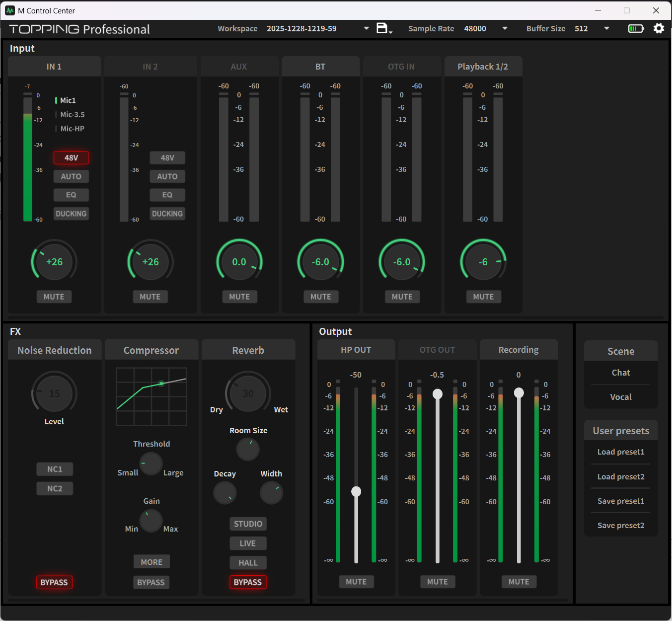Image resolution: width=672 pixels, height=621 pixels.
Task: Expand the Workspace dropdown arrow
Action: tap(367, 28)
